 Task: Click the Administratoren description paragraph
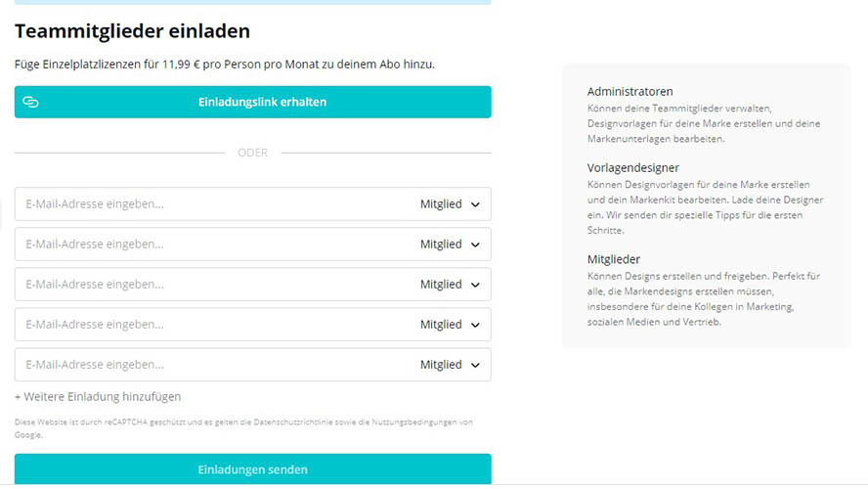704,123
